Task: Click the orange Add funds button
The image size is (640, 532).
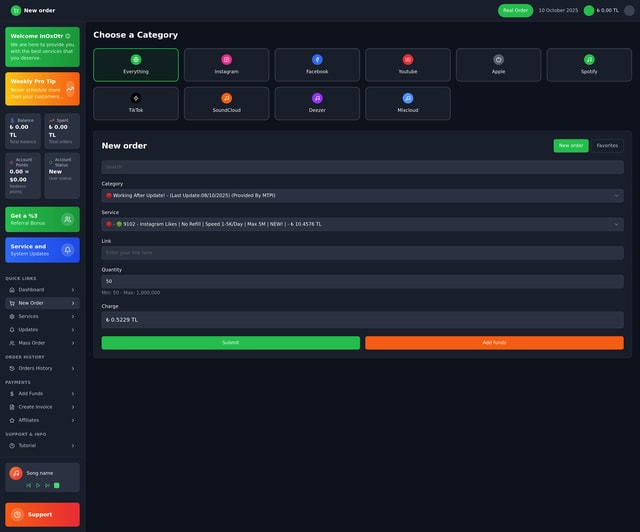Action: (x=494, y=342)
